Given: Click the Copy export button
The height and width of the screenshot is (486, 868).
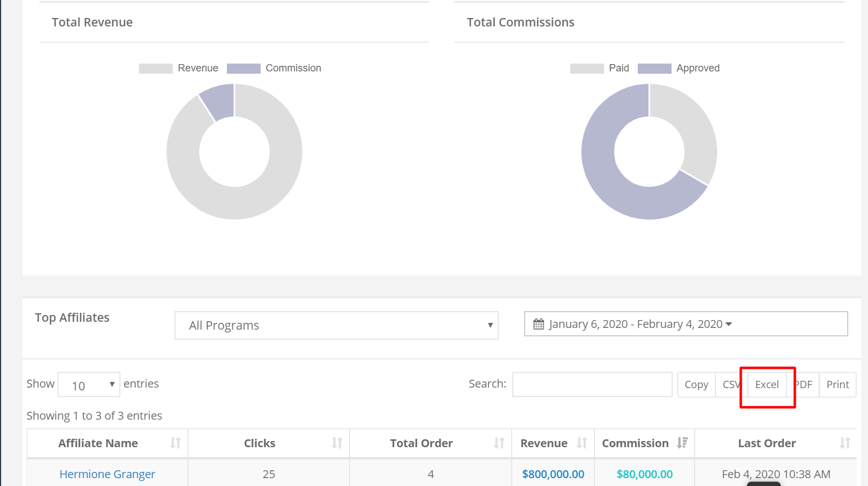Looking at the screenshot, I should [x=696, y=385].
